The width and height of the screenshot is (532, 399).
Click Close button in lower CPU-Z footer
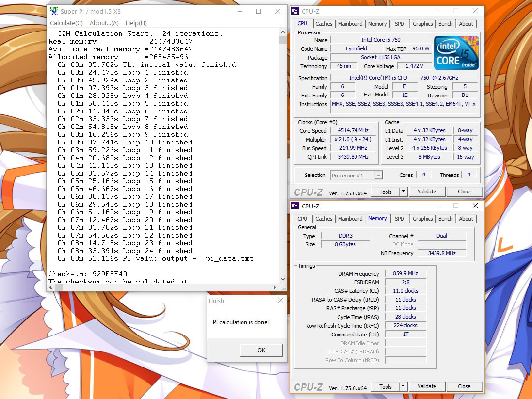pos(464,386)
